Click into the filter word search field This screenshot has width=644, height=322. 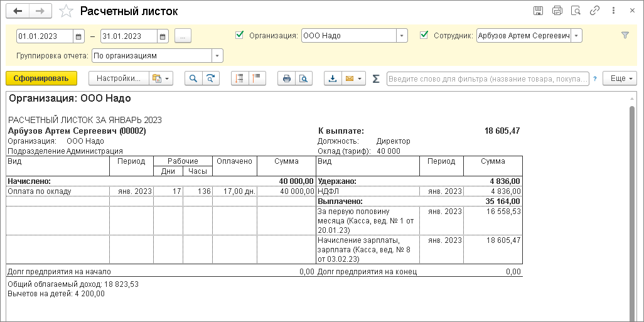[x=487, y=78]
